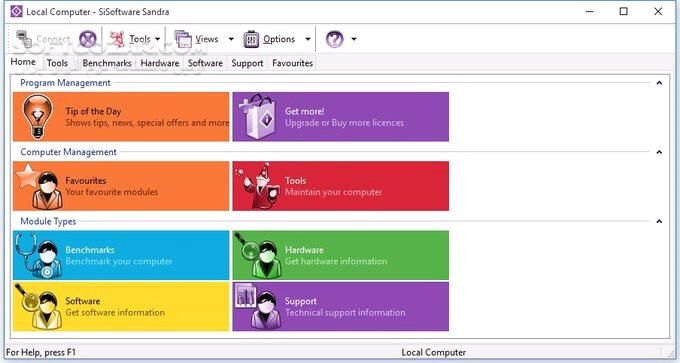Click 'Technical support information' text

click(x=345, y=312)
